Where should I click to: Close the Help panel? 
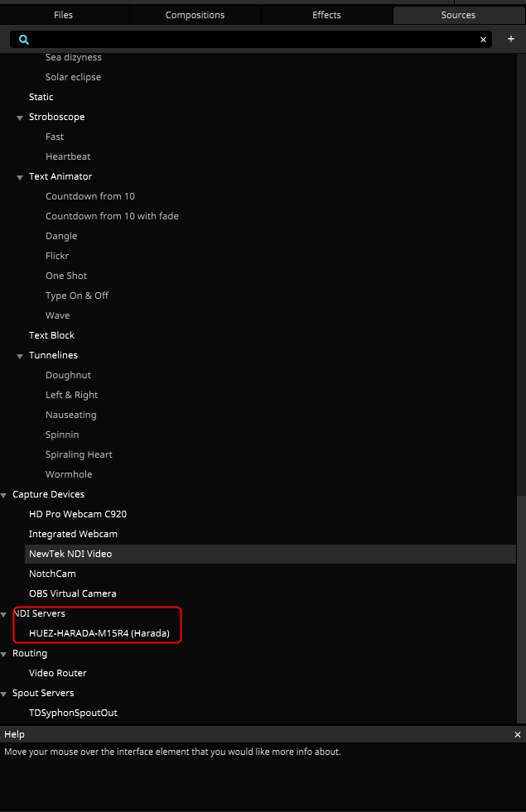pos(518,735)
